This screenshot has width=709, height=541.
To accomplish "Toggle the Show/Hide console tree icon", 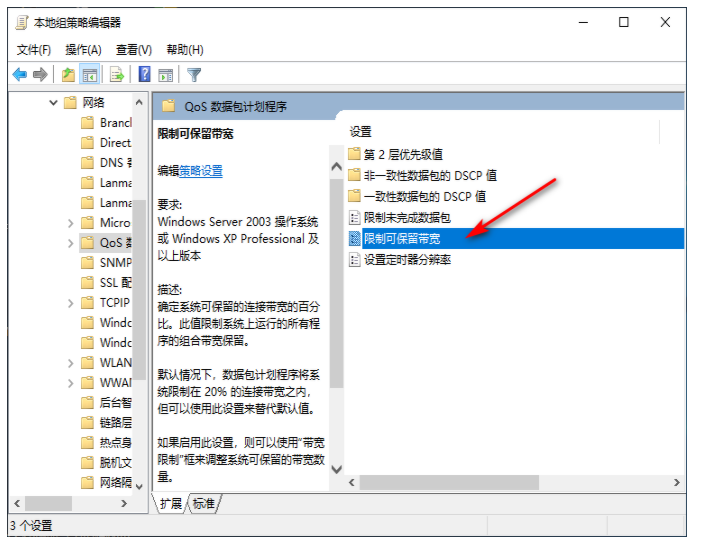I will pyautogui.click(x=89, y=74).
